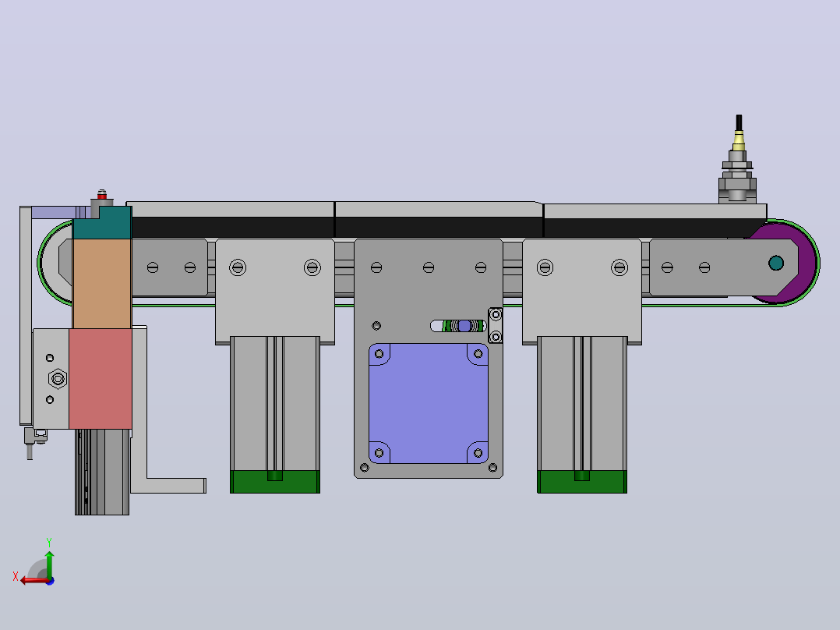The image size is (840, 630).
Task: Select the dark ribbed cylinder below red block
Action: pyautogui.click(x=102, y=472)
